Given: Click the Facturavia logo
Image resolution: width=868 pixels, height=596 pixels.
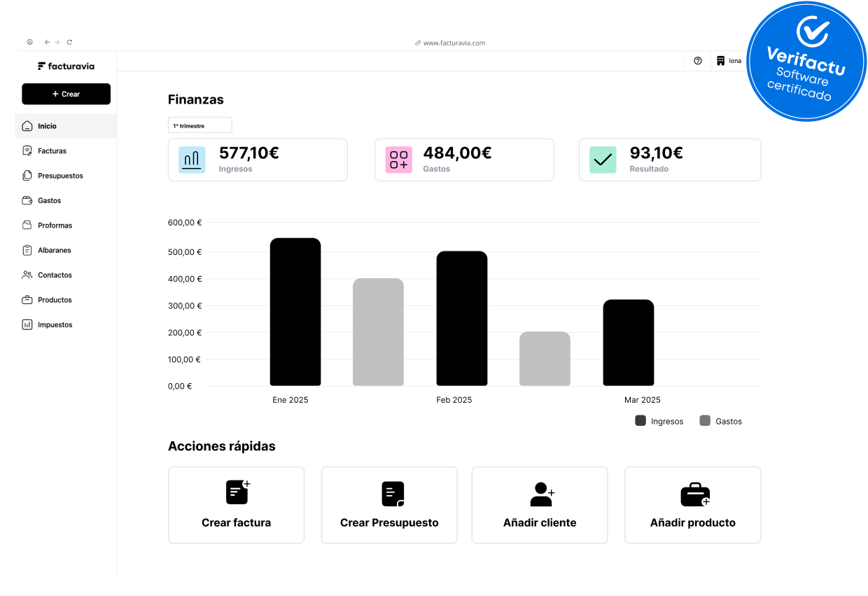Looking at the screenshot, I should click(x=66, y=66).
